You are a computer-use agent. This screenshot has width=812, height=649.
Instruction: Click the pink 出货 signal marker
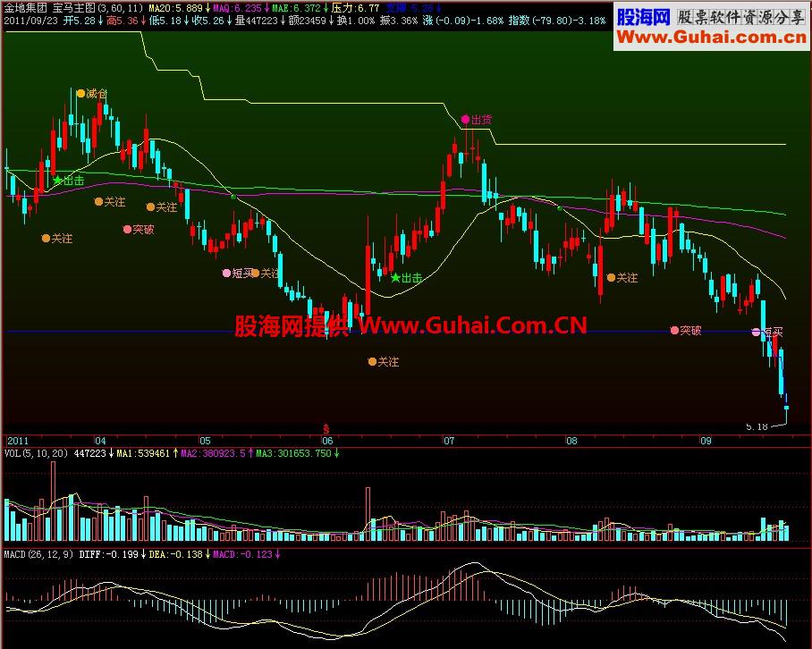point(477,120)
